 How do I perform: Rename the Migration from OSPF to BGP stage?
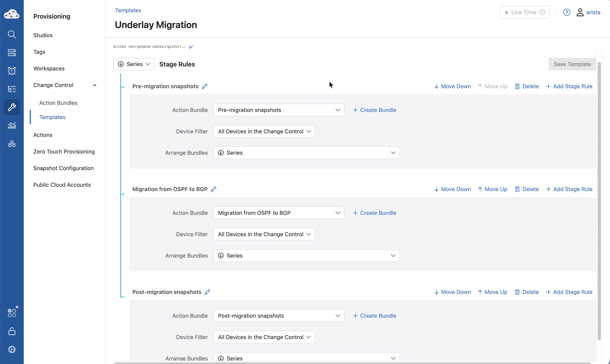click(213, 189)
